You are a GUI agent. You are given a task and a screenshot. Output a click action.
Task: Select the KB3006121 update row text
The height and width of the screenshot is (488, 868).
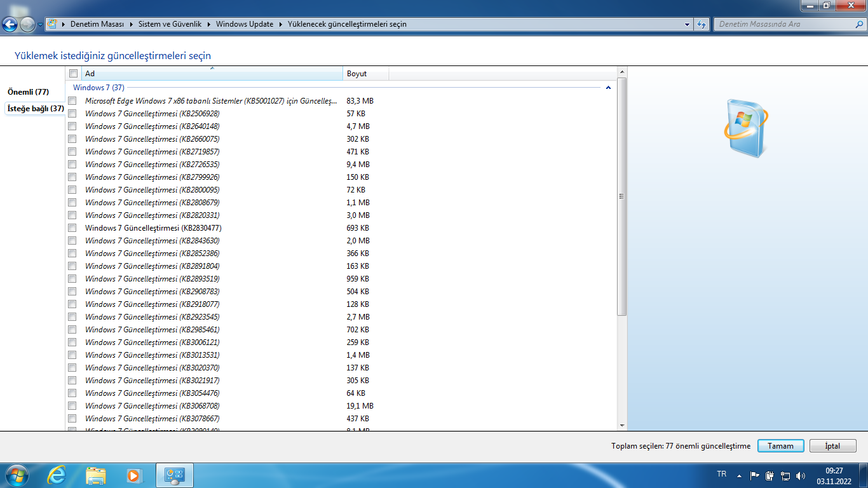click(153, 342)
